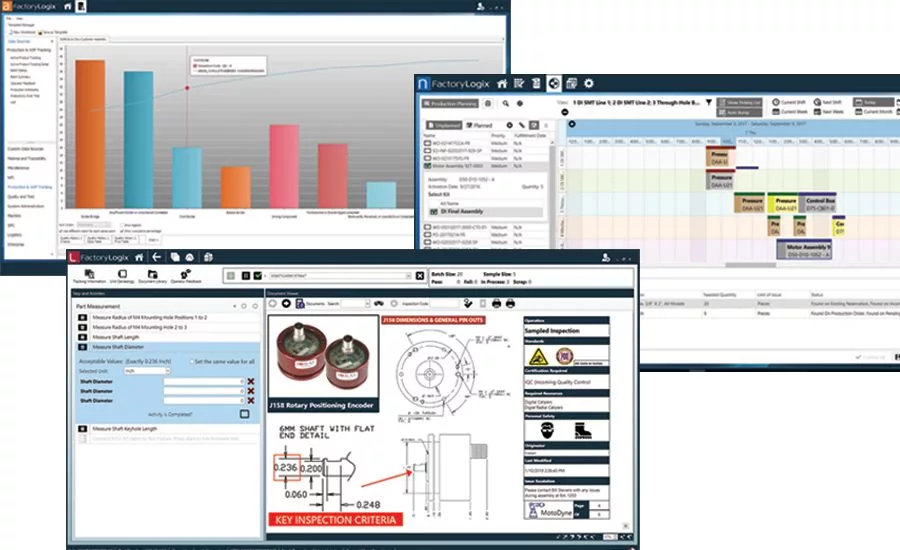Click the forward arrow in Document Viewer
The height and width of the screenshot is (550, 900).
point(286,303)
